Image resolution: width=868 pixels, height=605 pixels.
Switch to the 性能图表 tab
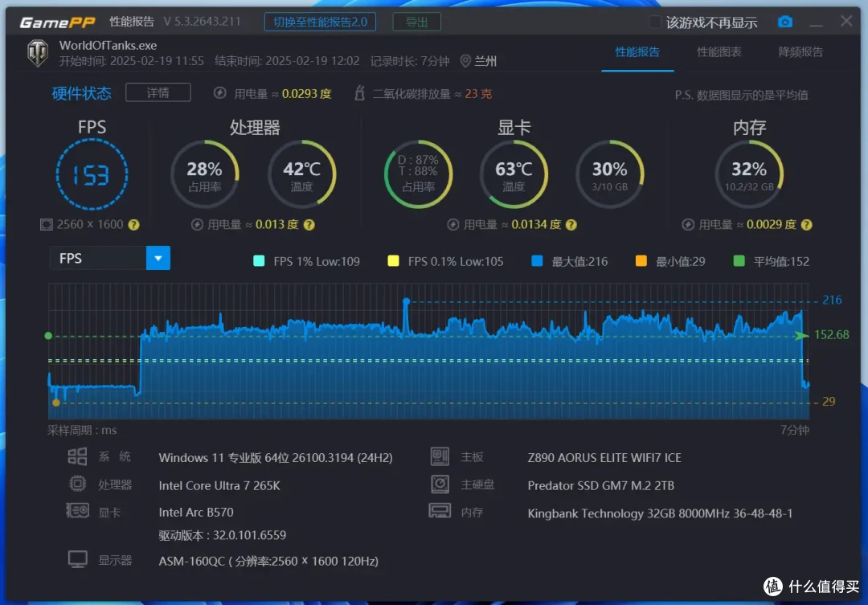coord(719,52)
